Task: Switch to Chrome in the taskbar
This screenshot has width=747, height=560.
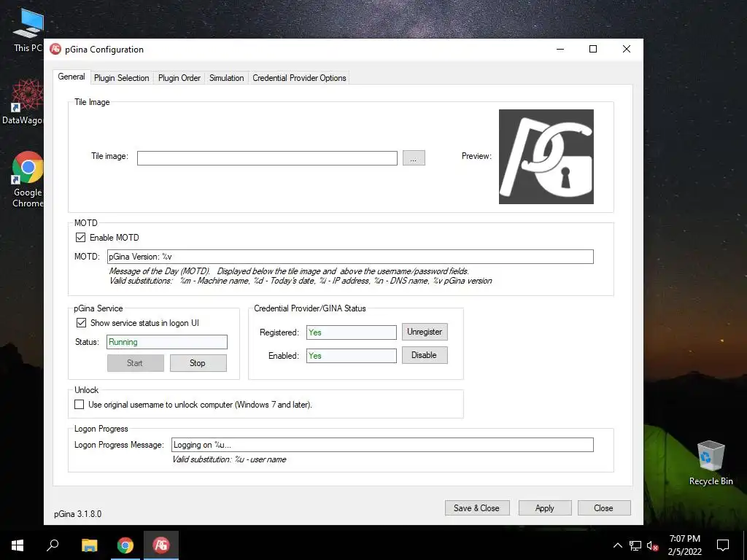Action: click(x=125, y=545)
